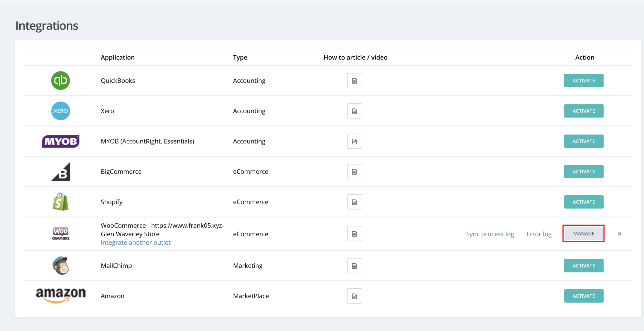Open the MYOB how-to article icon

[355, 141]
